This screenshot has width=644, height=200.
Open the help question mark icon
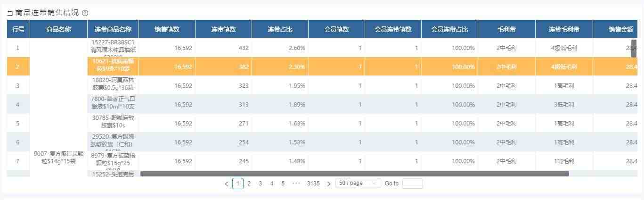tap(85, 13)
